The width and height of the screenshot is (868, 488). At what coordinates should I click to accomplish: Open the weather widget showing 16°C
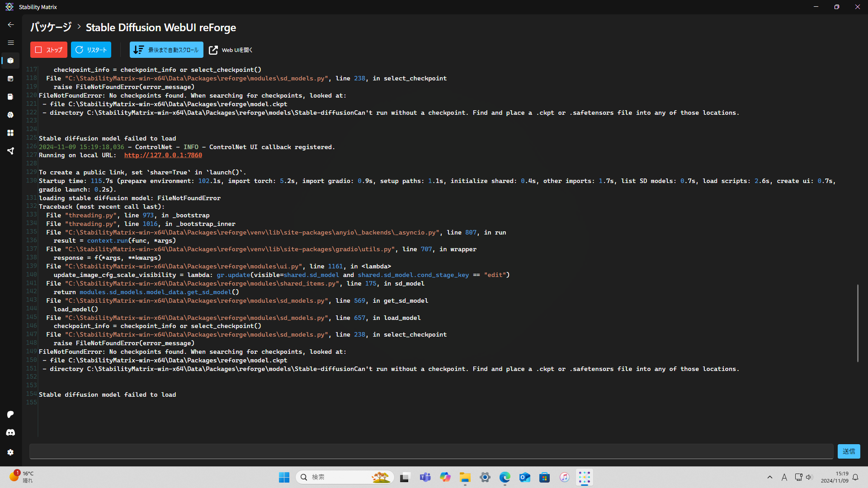22,477
